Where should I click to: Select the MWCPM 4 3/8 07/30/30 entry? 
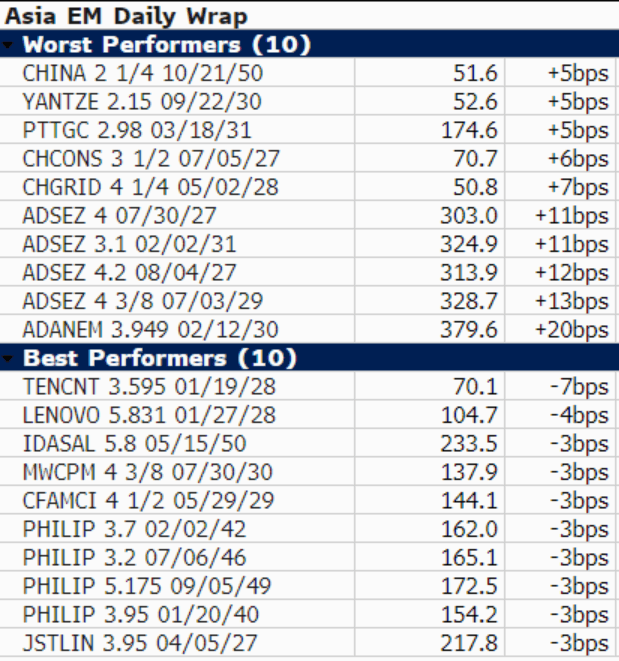[146, 472]
